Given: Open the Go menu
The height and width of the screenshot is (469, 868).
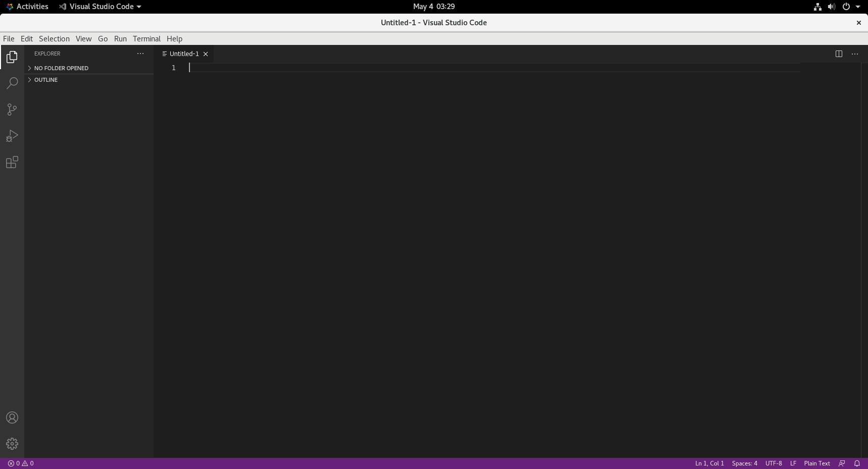Looking at the screenshot, I should pyautogui.click(x=103, y=39).
